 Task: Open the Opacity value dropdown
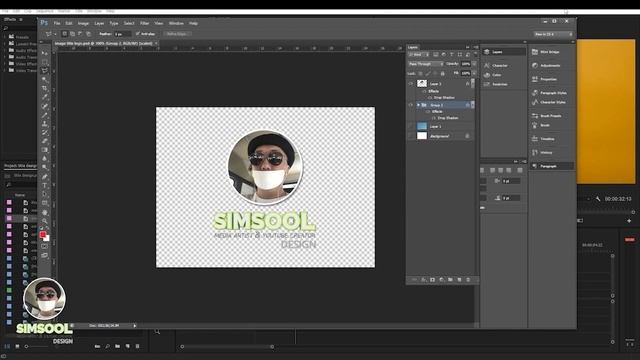(x=474, y=64)
